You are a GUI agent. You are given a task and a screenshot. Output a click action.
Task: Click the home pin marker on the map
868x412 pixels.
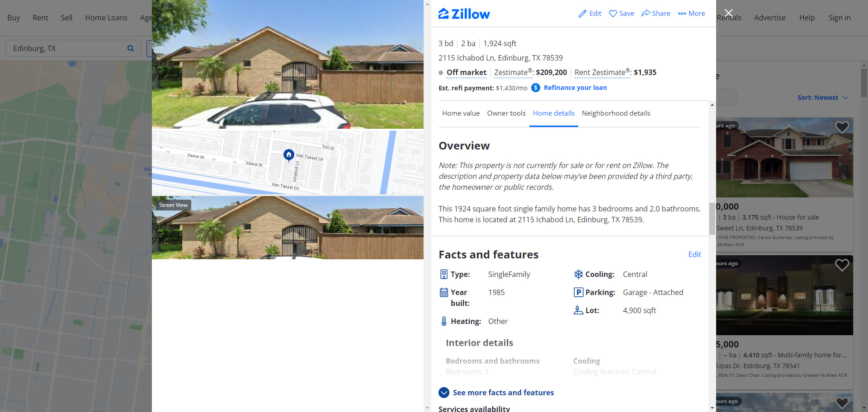point(289,154)
